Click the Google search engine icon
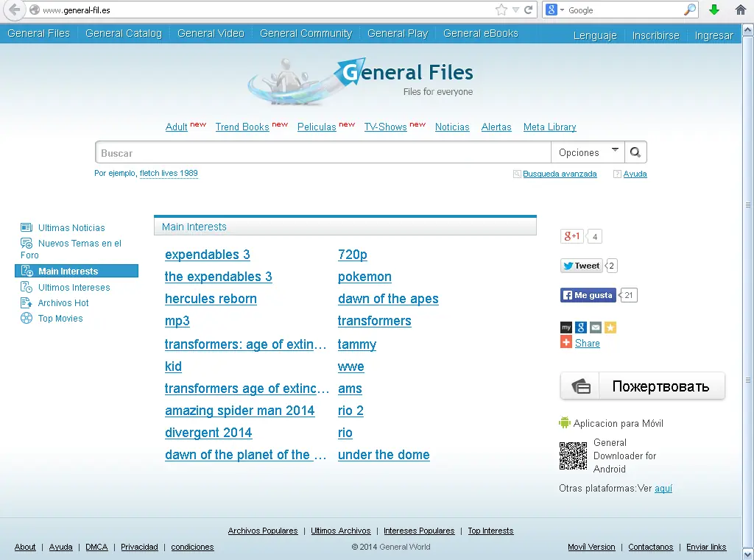Image resolution: width=754 pixels, height=560 pixels. (552, 10)
